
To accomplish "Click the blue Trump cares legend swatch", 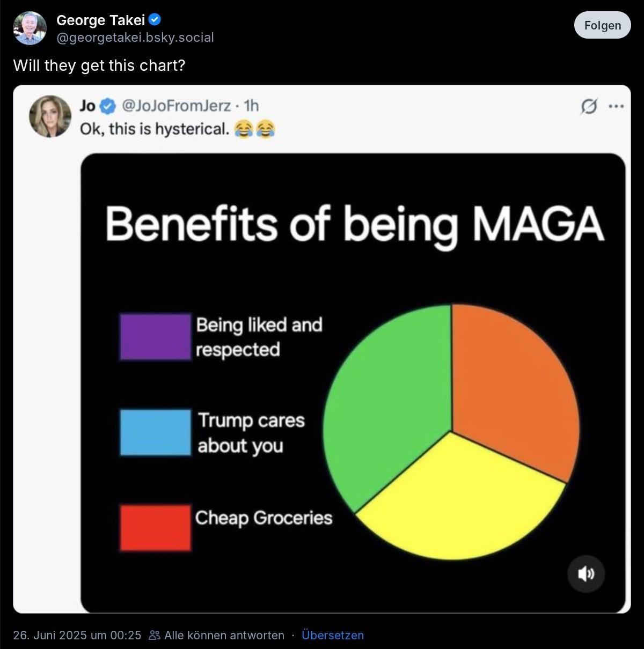I will tap(155, 432).
